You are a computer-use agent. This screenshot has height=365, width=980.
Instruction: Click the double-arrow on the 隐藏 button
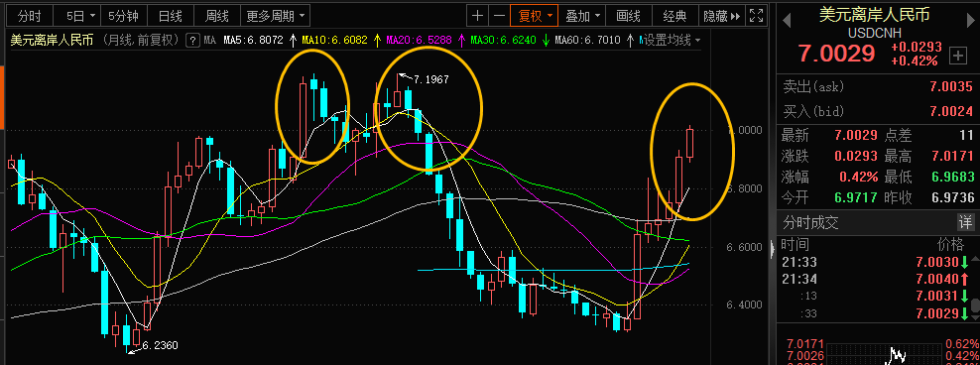735,16
